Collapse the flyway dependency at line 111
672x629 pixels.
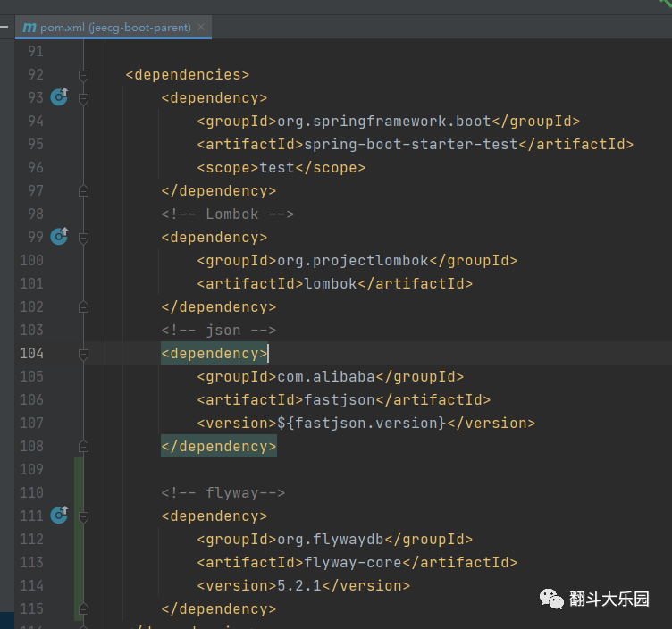[x=83, y=516]
